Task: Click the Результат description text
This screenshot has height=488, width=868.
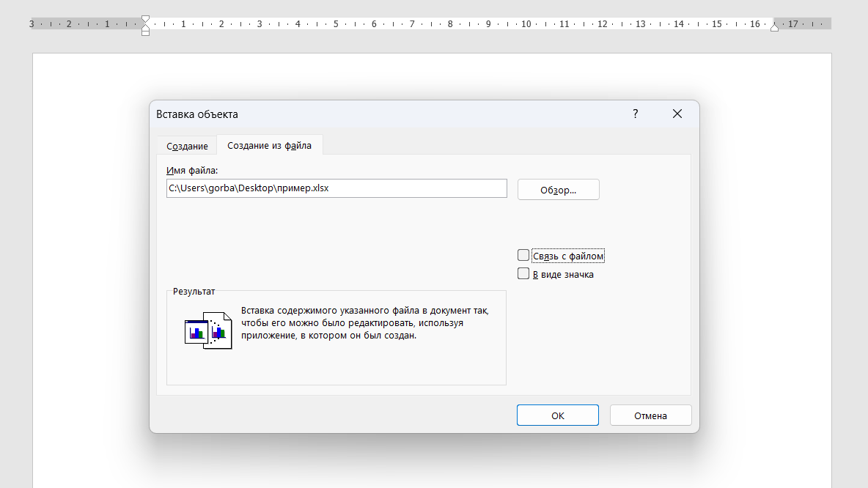Action: pyautogui.click(x=365, y=323)
